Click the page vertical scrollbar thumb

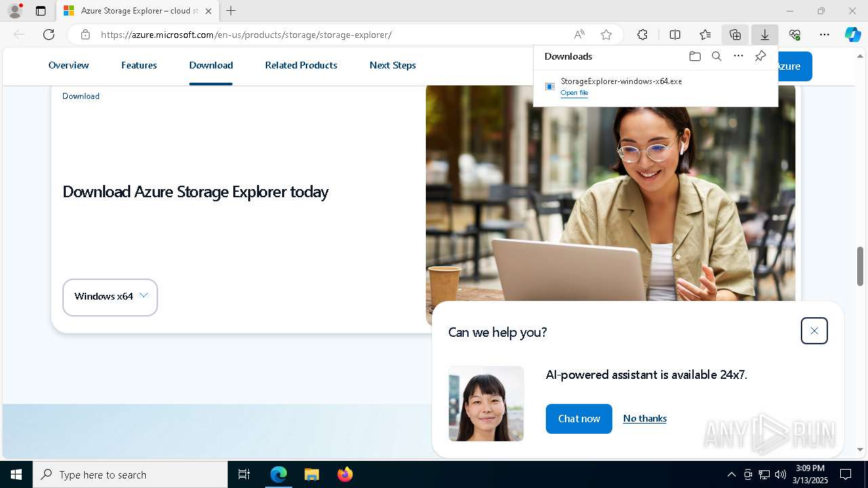point(861,266)
